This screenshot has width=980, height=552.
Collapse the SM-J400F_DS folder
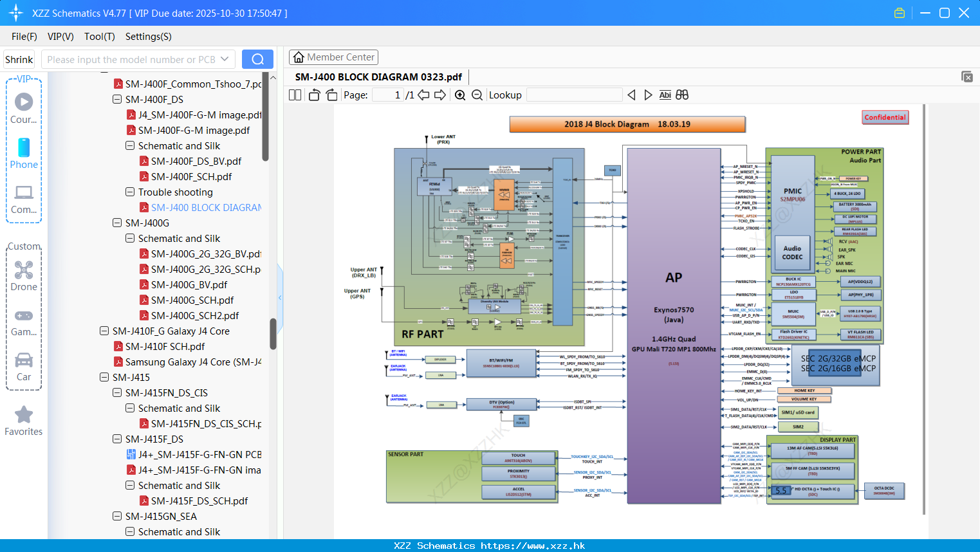[117, 99]
